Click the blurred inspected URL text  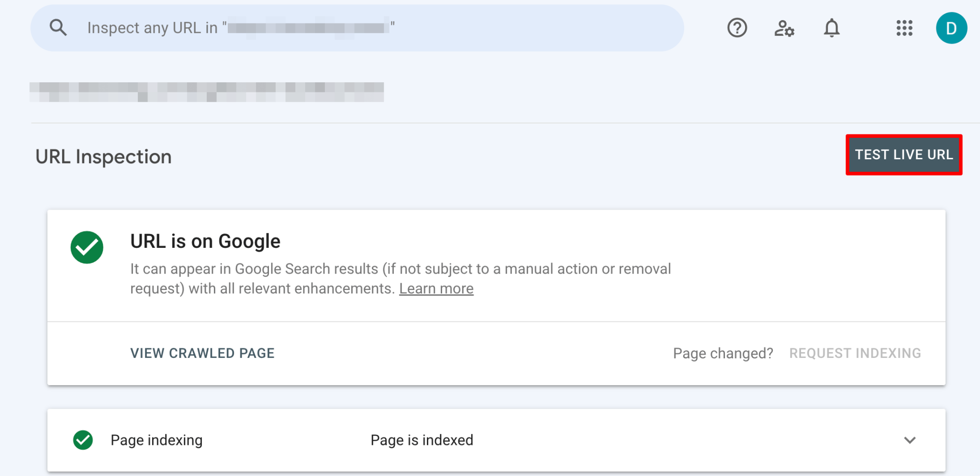point(207,92)
